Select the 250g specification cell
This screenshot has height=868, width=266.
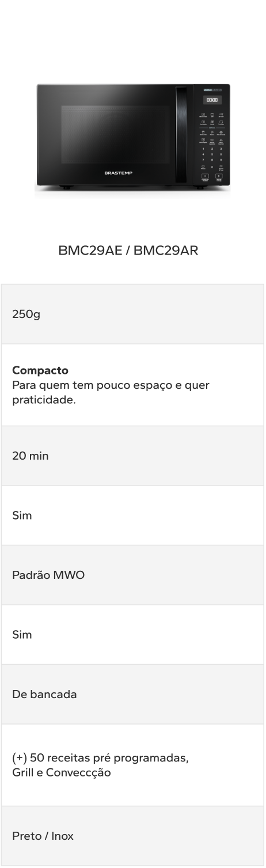pyautogui.click(x=132, y=314)
